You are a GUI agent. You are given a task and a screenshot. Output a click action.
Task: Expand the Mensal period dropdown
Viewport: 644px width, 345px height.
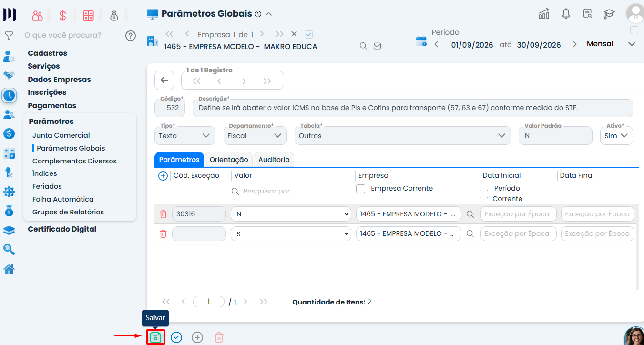[632, 44]
